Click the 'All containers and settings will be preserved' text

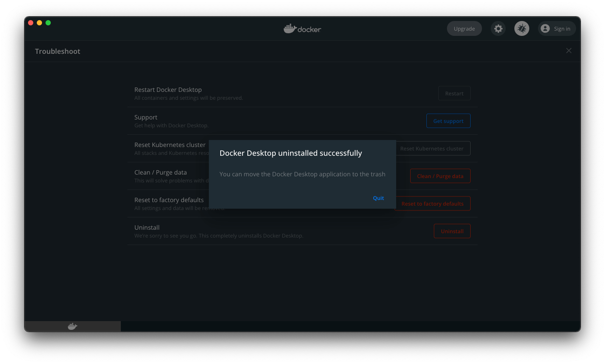[x=189, y=98]
